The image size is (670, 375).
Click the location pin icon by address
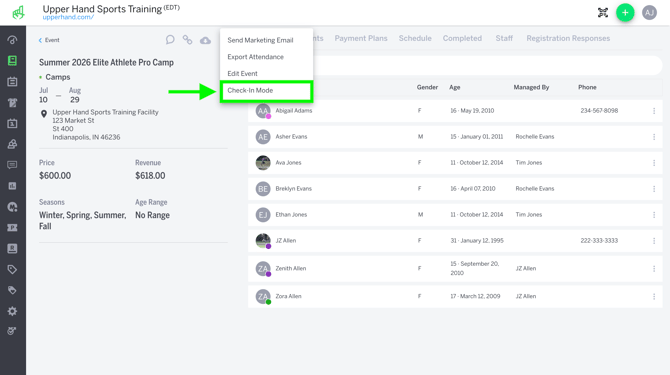(x=44, y=114)
